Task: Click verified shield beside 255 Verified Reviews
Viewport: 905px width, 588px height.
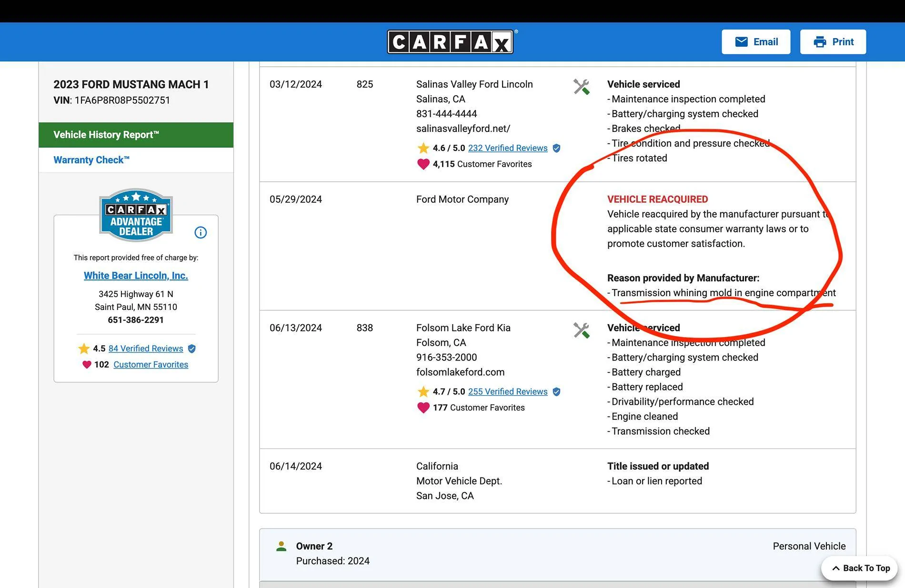Action: [x=556, y=392]
